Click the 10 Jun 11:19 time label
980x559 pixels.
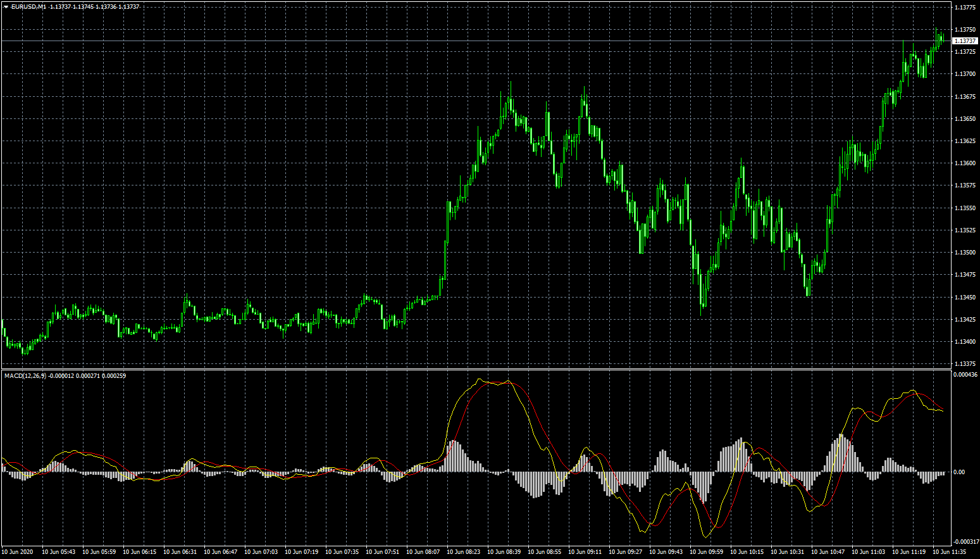909,552
